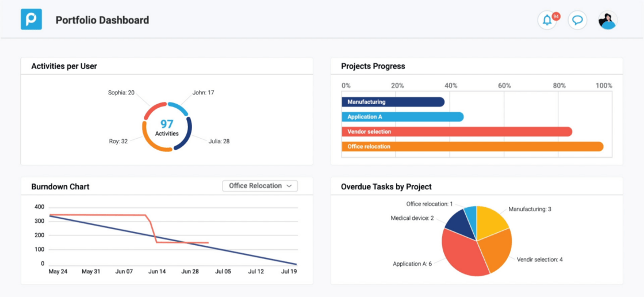This screenshot has width=644, height=297.
Task: Click the 100% progress axis label
Action: click(604, 86)
